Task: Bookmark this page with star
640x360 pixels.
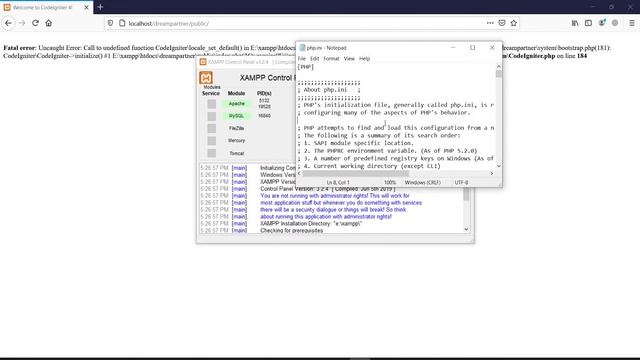Action: pyautogui.click(x=513, y=23)
